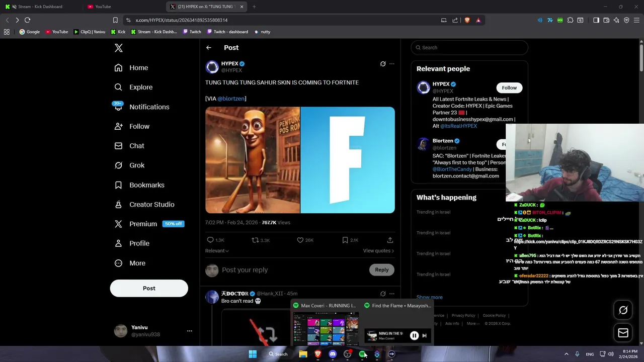Viewport: 644px width, 362px height.
Task: Click the grey Reply button
Action: point(382,270)
